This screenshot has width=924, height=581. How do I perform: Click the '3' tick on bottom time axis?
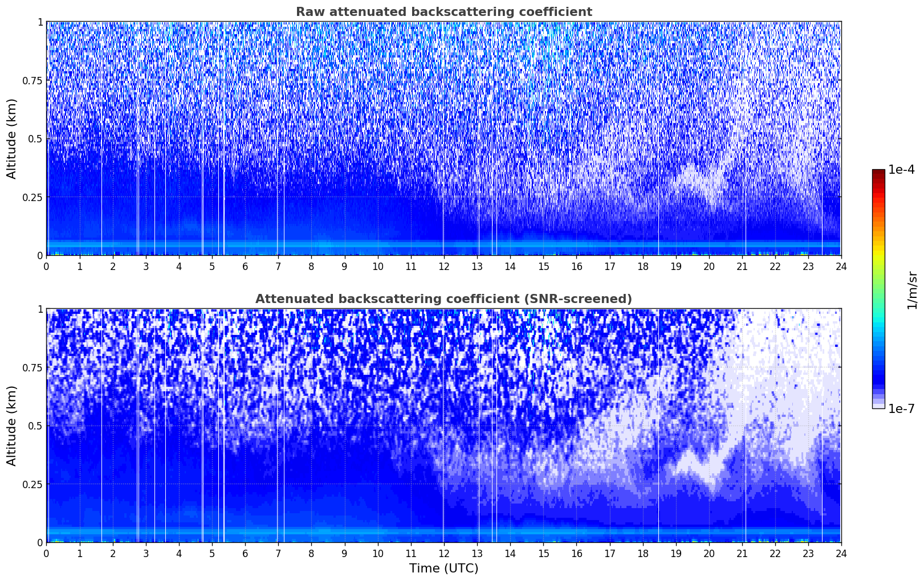(x=145, y=553)
